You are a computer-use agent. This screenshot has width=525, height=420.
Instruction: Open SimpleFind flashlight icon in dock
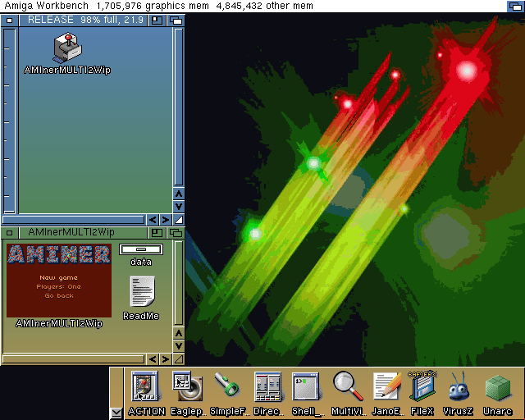pos(227,385)
